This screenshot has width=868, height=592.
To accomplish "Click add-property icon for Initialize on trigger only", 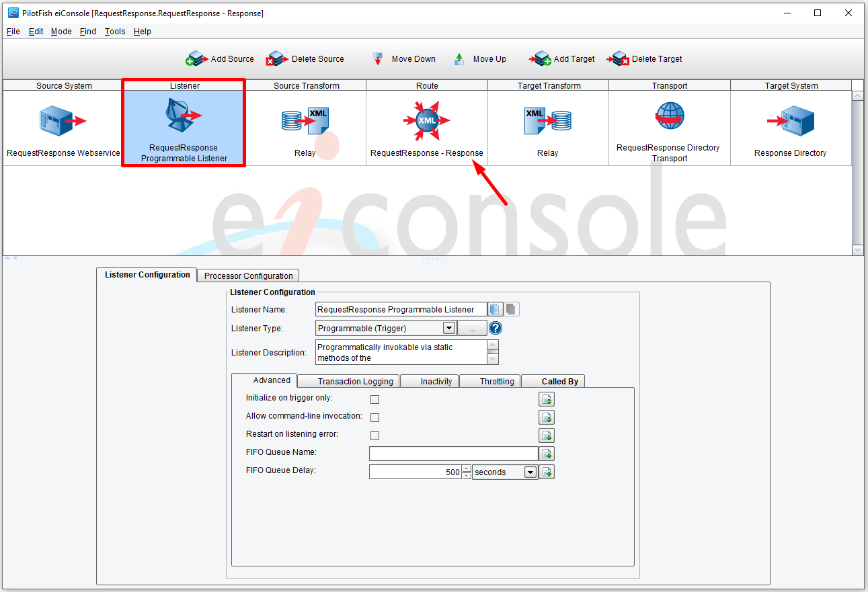I will click(x=547, y=399).
